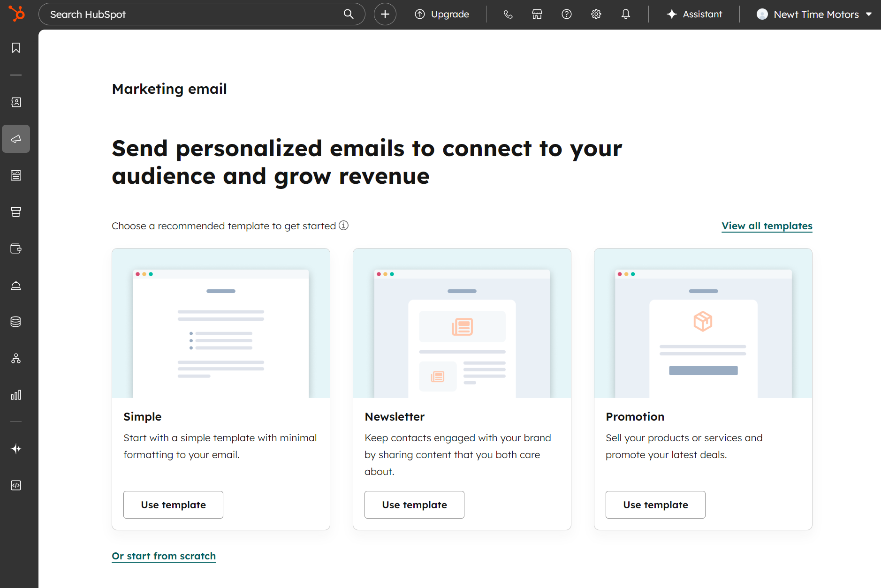
Task: Open the Automations bell section
Action: 16,285
